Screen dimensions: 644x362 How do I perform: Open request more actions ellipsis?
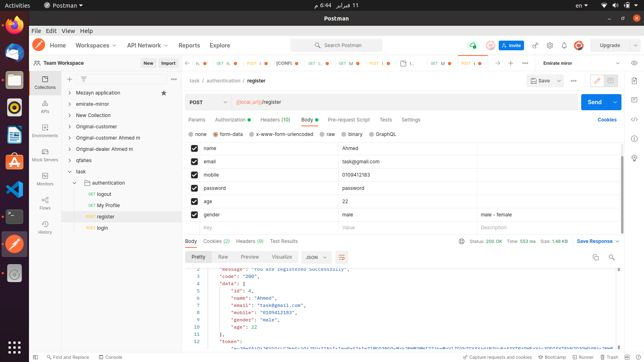pyautogui.click(x=574, y=81)
